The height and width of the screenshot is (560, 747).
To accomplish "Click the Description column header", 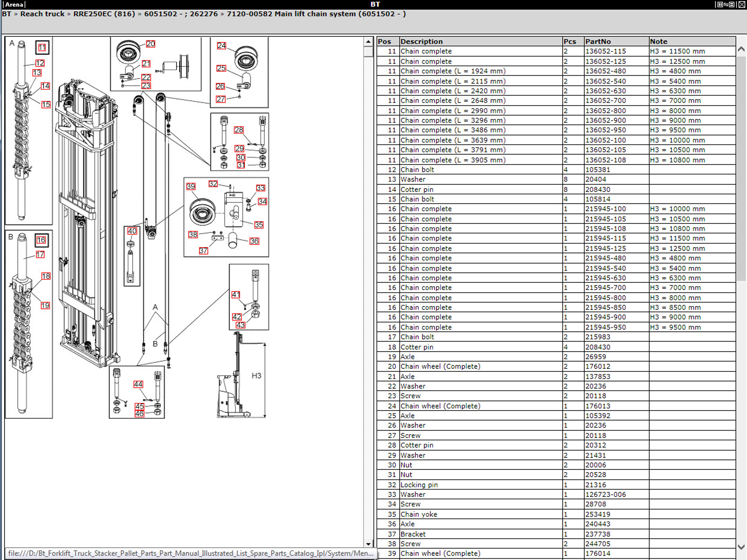I will 421,41.
